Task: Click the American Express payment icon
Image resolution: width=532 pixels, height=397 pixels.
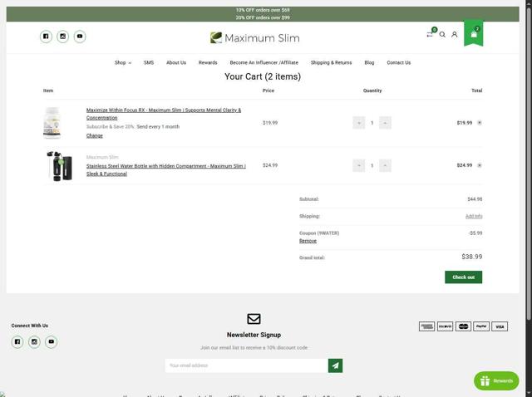Action: (x=426, y=326)
